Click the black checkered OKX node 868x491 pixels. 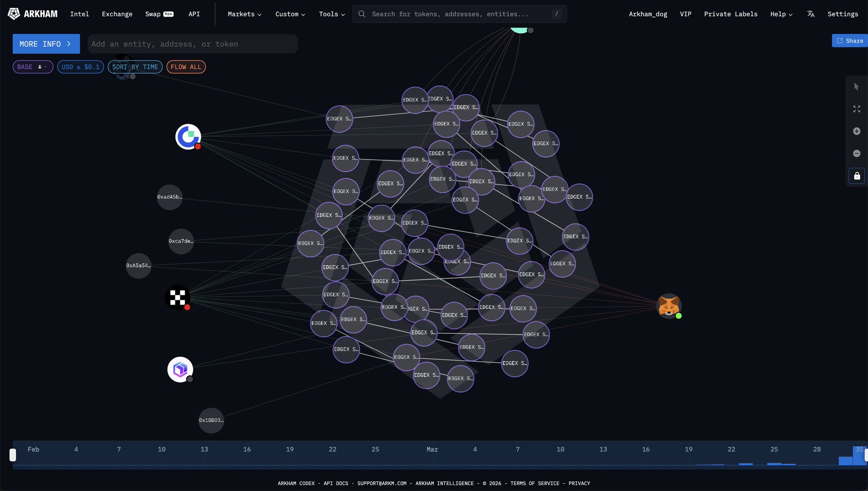[x=177, y=297]
